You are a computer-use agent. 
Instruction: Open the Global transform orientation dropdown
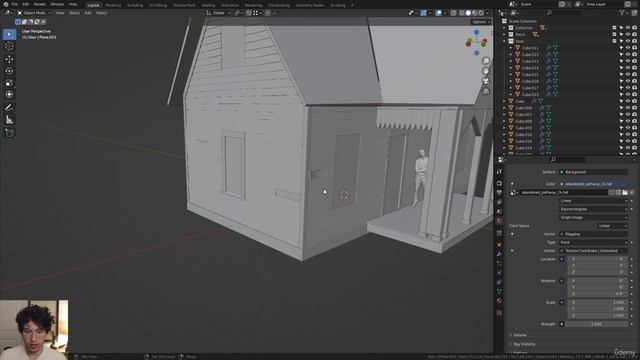click(x=218, y=13)
